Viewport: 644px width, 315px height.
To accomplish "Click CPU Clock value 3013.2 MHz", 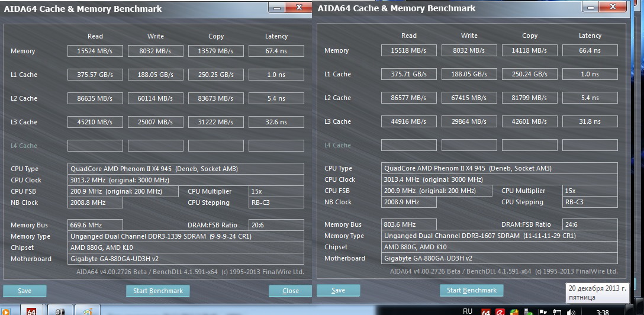I will click(x=186, y=180).
